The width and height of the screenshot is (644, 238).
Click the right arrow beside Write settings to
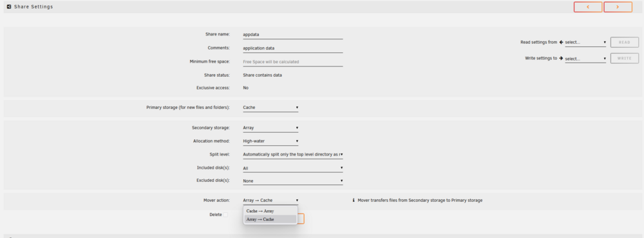561,58
